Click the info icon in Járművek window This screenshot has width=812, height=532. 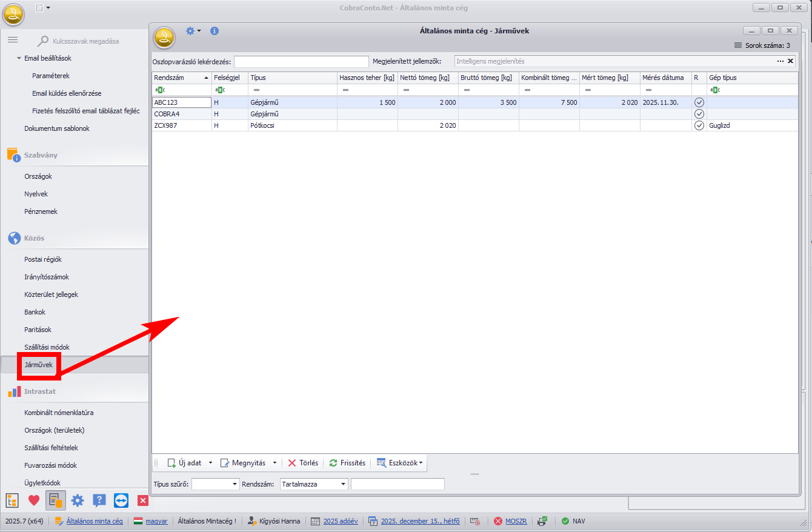coord(215,31)
